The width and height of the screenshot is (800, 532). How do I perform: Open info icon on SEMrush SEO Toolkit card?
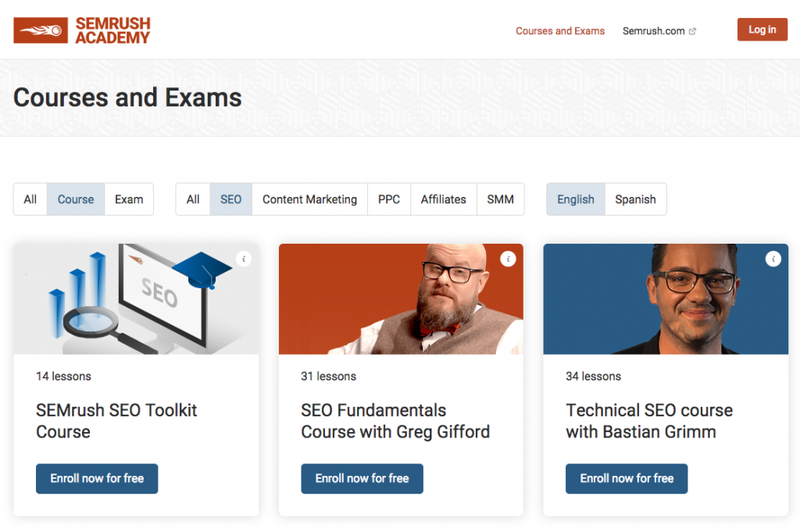point(244,259)
